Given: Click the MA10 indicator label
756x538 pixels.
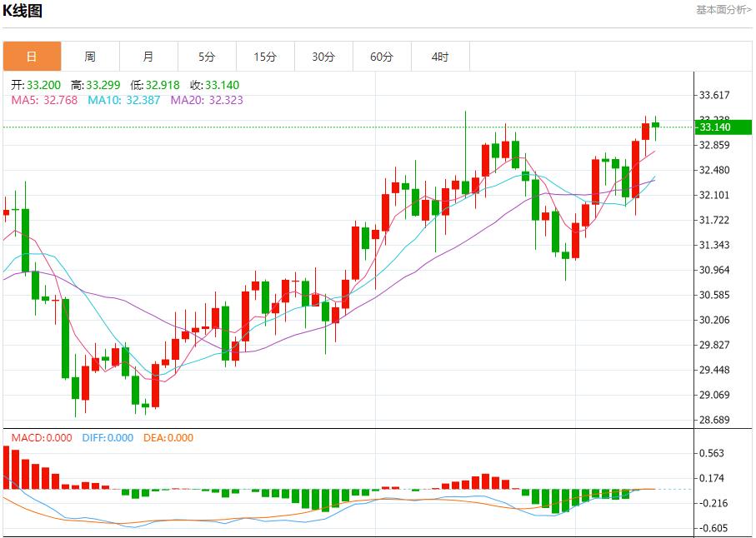Looking at the screenshot, I should (x=124, y=100).
